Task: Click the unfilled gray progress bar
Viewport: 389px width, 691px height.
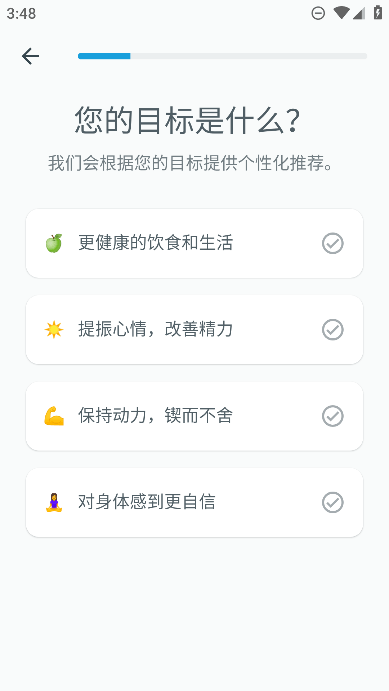Action: click(248, 56)
